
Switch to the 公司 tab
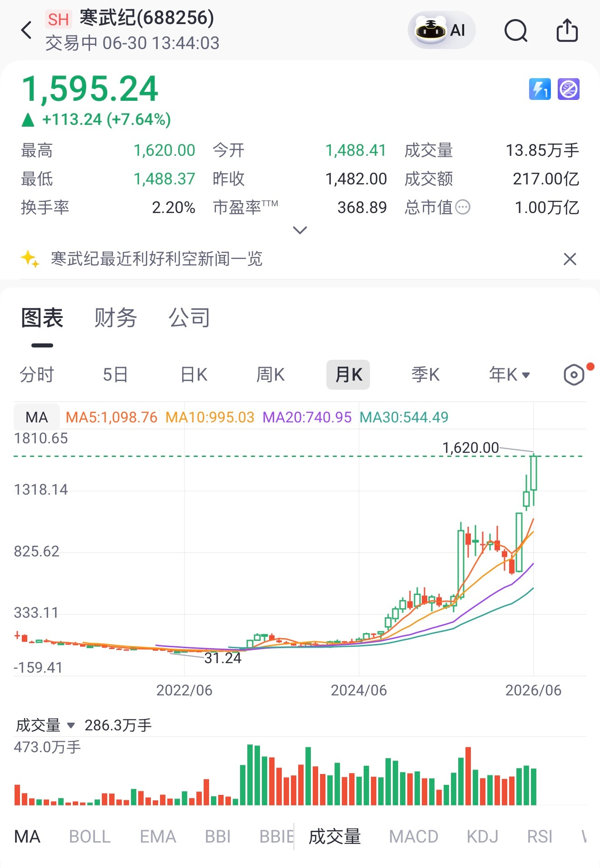tap(189, 317)
